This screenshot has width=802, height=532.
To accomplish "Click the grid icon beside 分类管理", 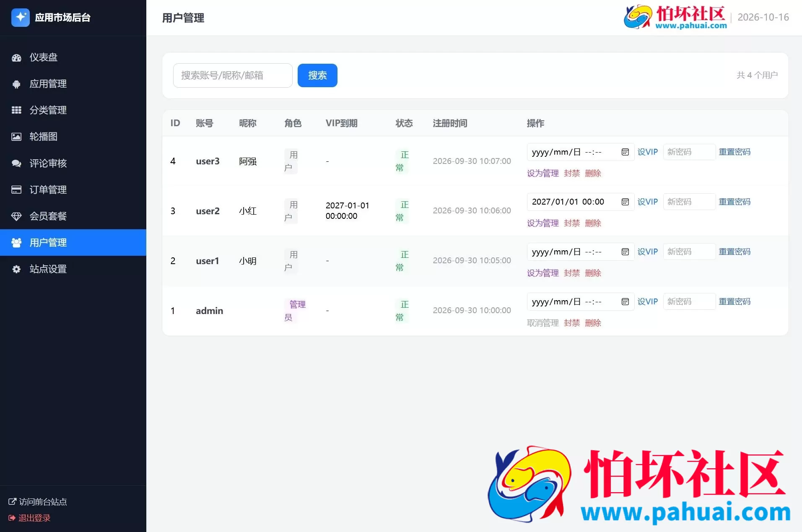I will pyautogui.click(x=16, y=110).
